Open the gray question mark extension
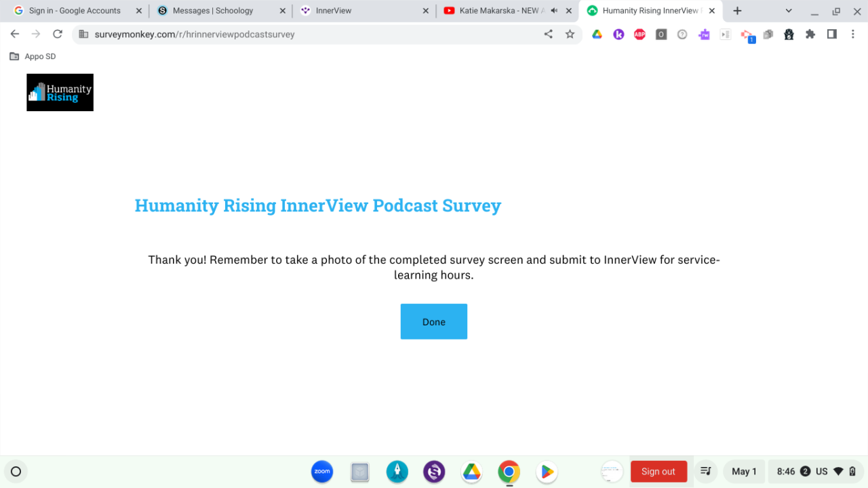The height and width of the screenshot is (488, 868). [x=682, y=35]
